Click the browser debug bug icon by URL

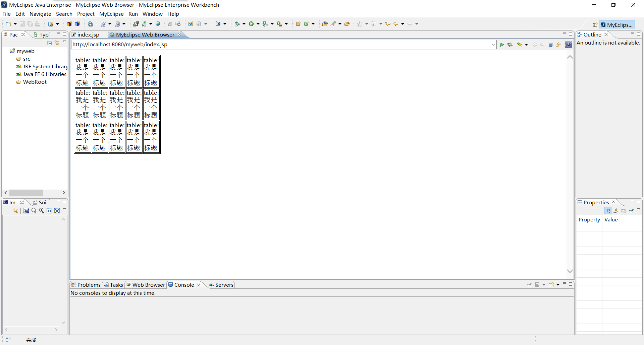click(510, 45)
